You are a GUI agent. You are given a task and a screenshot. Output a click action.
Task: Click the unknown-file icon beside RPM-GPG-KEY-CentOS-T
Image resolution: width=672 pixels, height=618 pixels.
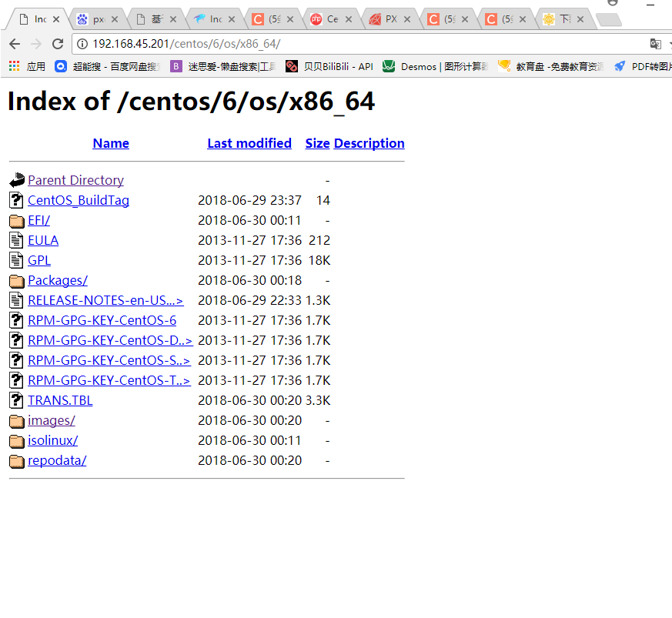coord(17,380)
